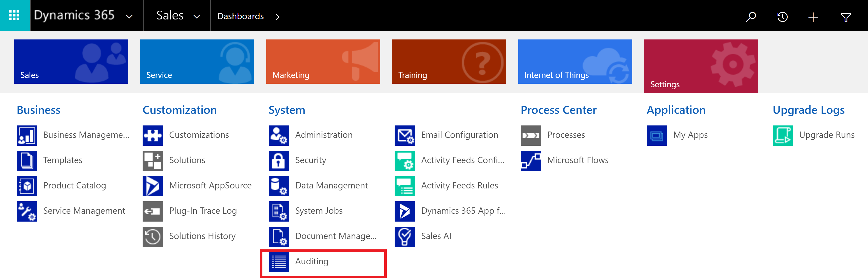Click the Product Catalog icon
This screenshot has height=280, width=868.
(x=27, y=186)
